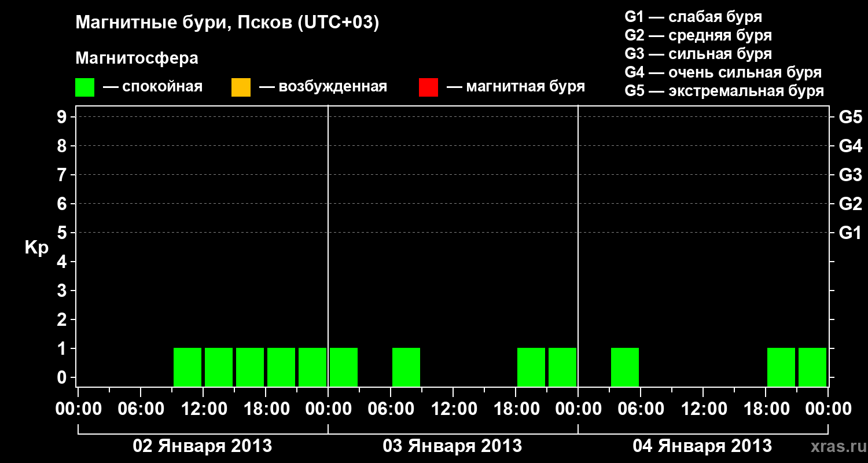This screenshot has width=868, height=463.
Task: Click the 'Kp' axis label
Action: point(36,248)
